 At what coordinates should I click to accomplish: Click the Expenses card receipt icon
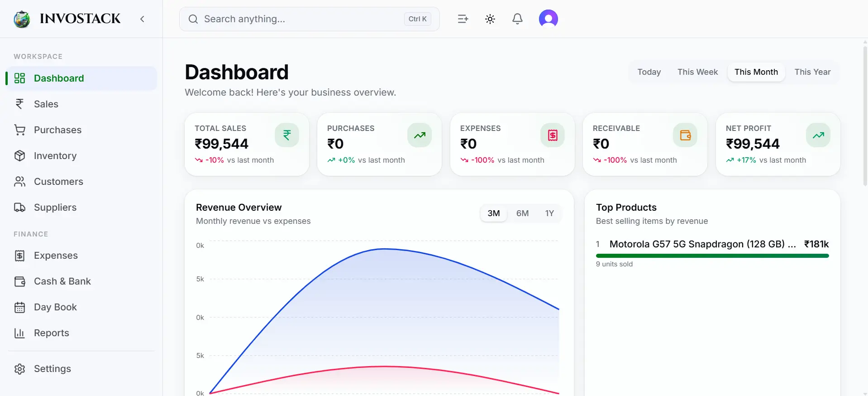pos(553,135)
